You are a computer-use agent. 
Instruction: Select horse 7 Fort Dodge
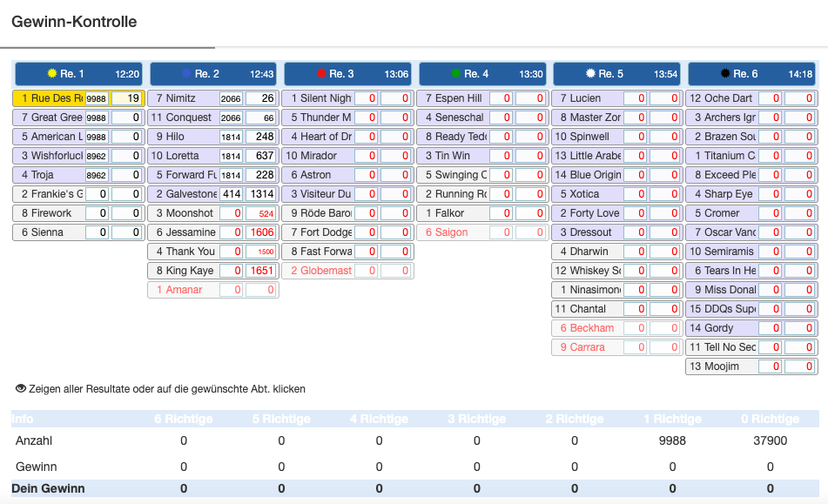tap(348, 232)
